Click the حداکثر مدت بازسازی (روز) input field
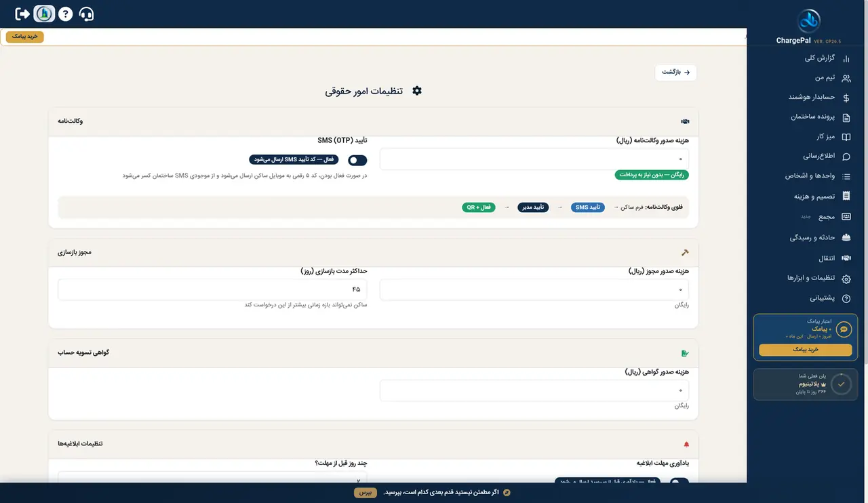 212,289
